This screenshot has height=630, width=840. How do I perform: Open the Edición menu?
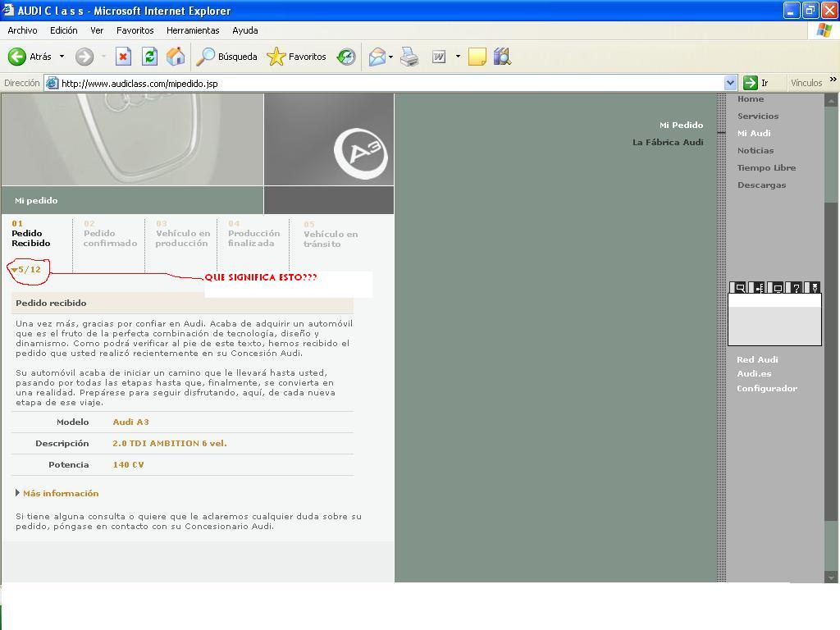point(64,30)
